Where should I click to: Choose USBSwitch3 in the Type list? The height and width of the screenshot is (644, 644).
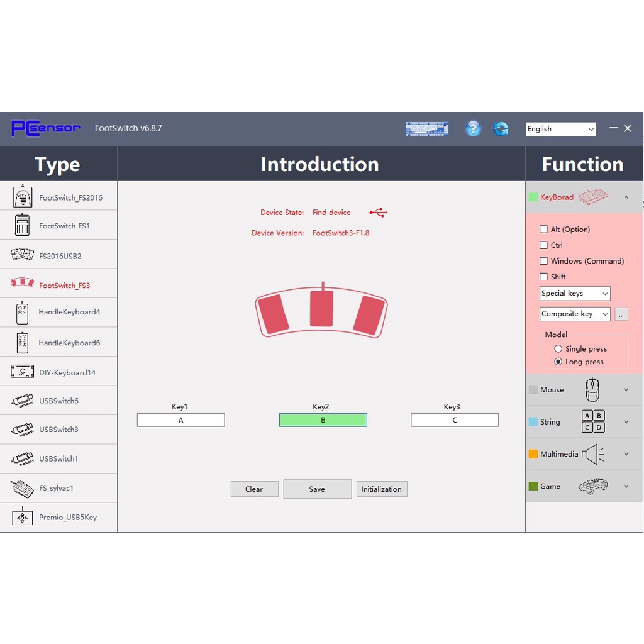tap(58, 430)
